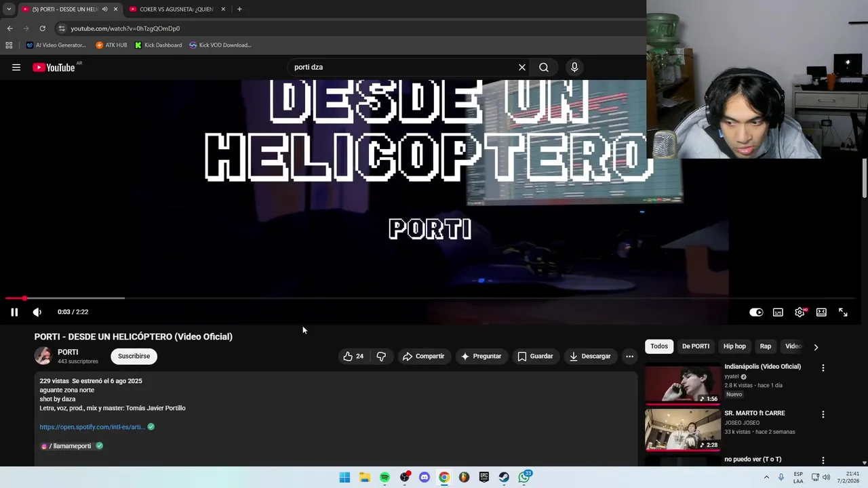
Task: Close the COKER VS AGUSNETA tab
Action: click(223, 9)
